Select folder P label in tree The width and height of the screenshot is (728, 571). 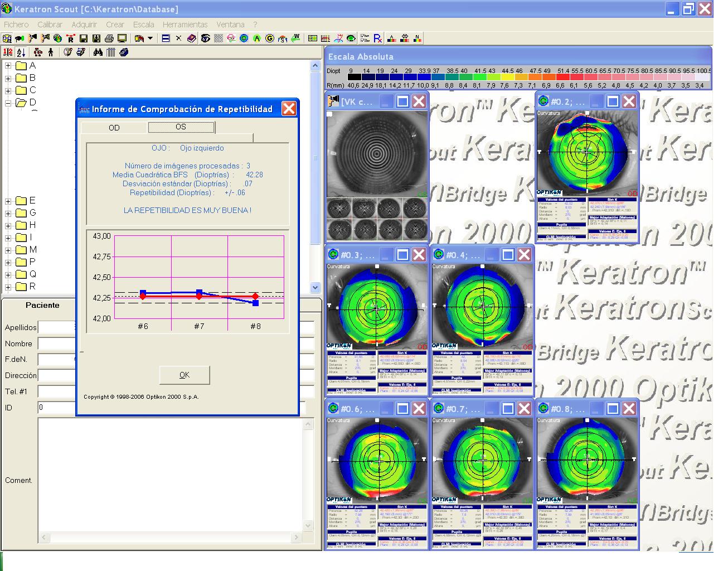click(x=32, y=262)
